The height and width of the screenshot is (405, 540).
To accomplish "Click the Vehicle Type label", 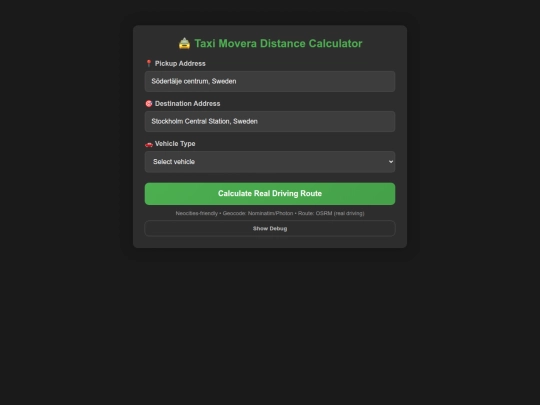I will [175, 144].
